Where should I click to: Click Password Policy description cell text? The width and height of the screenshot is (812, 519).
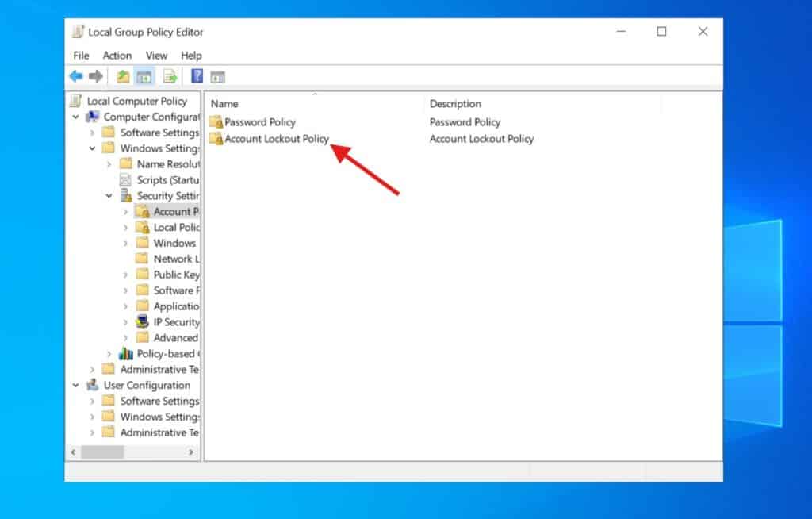(465, 122)
